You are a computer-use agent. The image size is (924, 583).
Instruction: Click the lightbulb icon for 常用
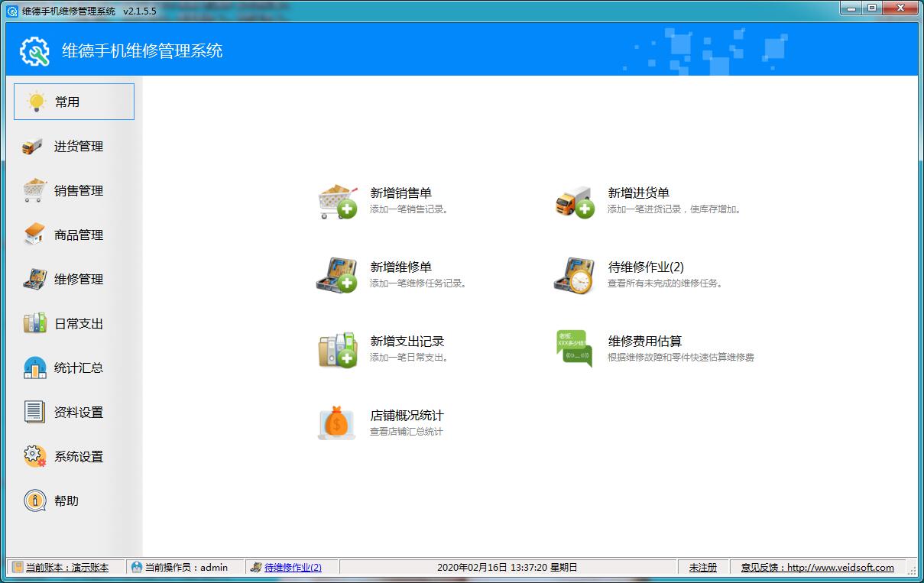tap(36, 102)
